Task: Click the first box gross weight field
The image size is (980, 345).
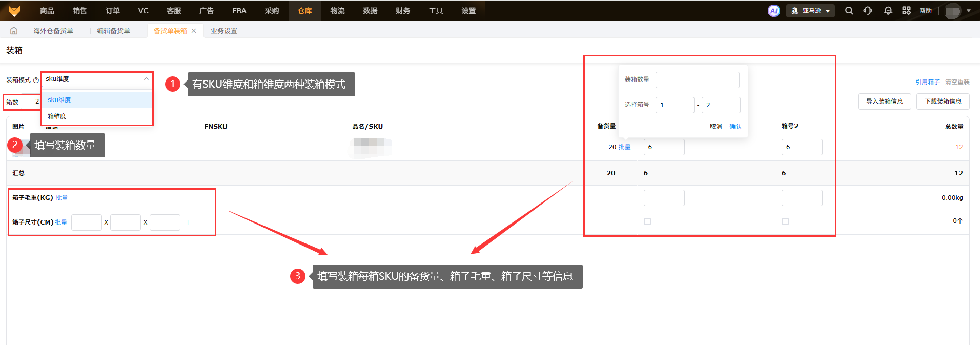Action: [664, 198]
